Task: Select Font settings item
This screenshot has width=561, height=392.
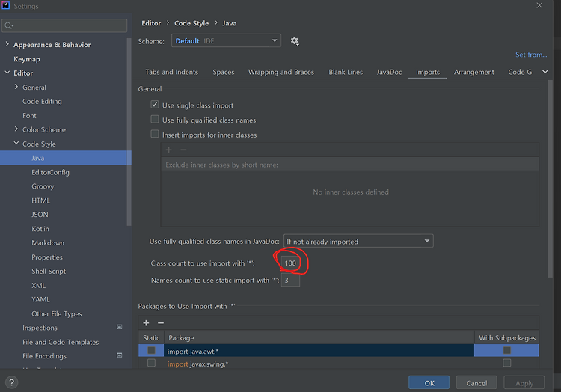Action: [29, 116]
